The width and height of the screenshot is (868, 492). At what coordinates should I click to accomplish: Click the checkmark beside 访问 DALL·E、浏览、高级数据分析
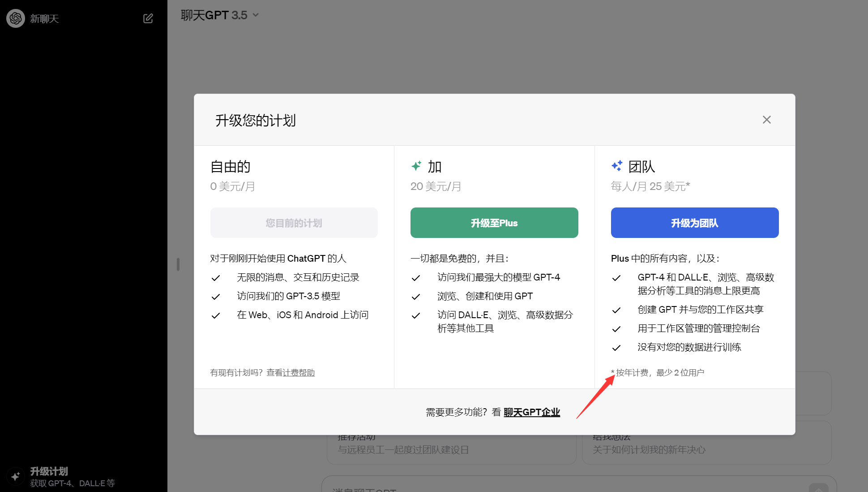click(x=416, y=316)
